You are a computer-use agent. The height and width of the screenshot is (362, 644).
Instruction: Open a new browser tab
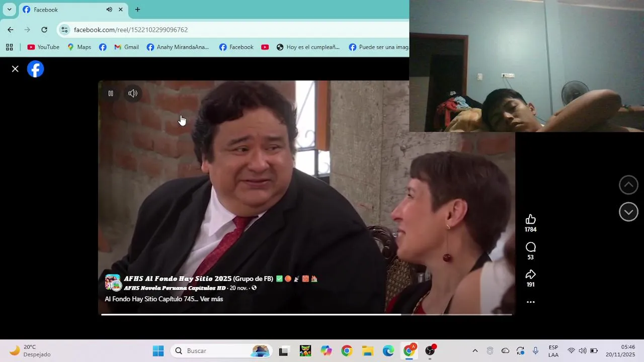[137, 10]
